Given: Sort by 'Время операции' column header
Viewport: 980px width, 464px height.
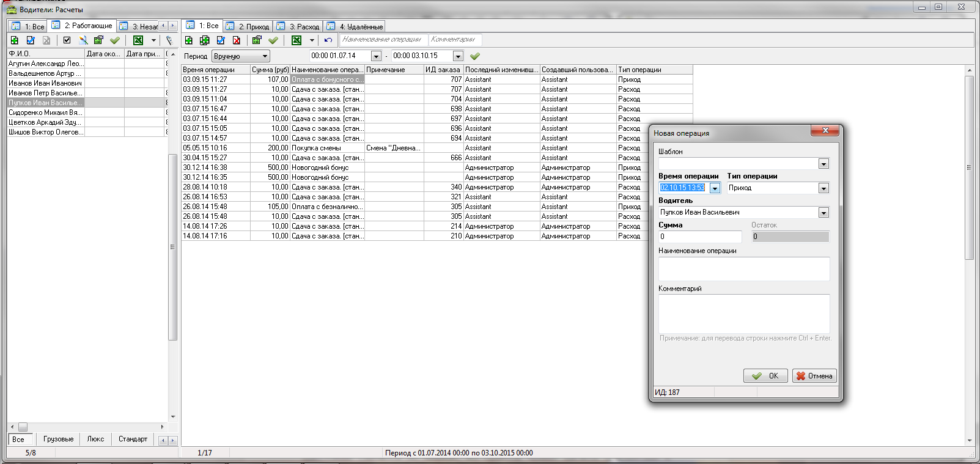Looking at the screenshot, I should (x=216, y=70).
